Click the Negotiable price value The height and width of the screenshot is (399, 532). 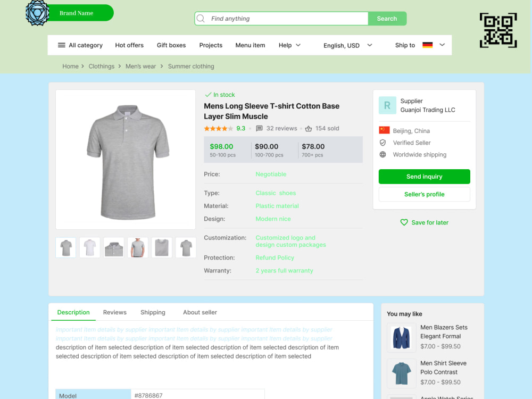tap(271, 174)
